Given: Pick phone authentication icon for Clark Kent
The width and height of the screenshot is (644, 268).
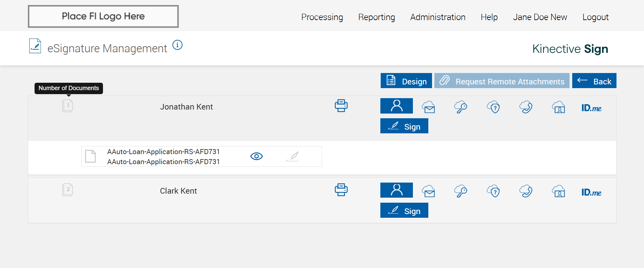Looking at the screenshot, I should (x=526, y=191).
